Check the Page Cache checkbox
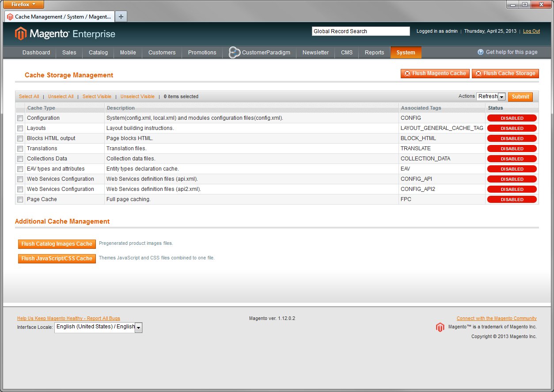This screenshot has width=554, height=392. click(x=20, y=199)
